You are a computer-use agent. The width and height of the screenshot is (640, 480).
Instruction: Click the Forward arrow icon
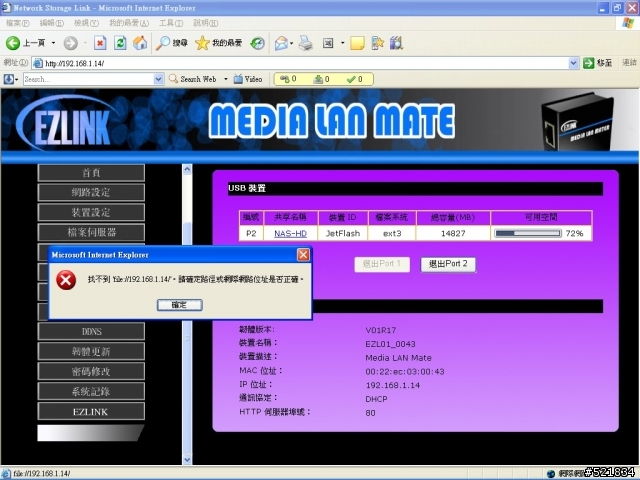pyautogui.click(x=71, y=43)
